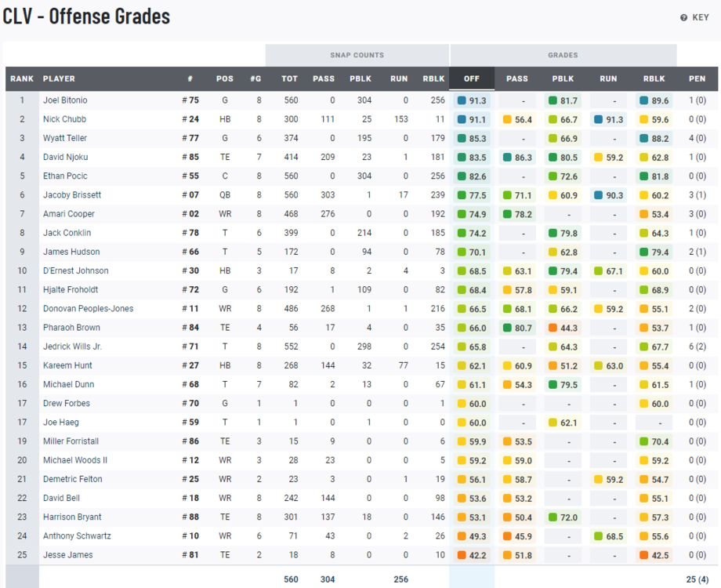Click the total penalties 25 (4)

tap(697, 579)
